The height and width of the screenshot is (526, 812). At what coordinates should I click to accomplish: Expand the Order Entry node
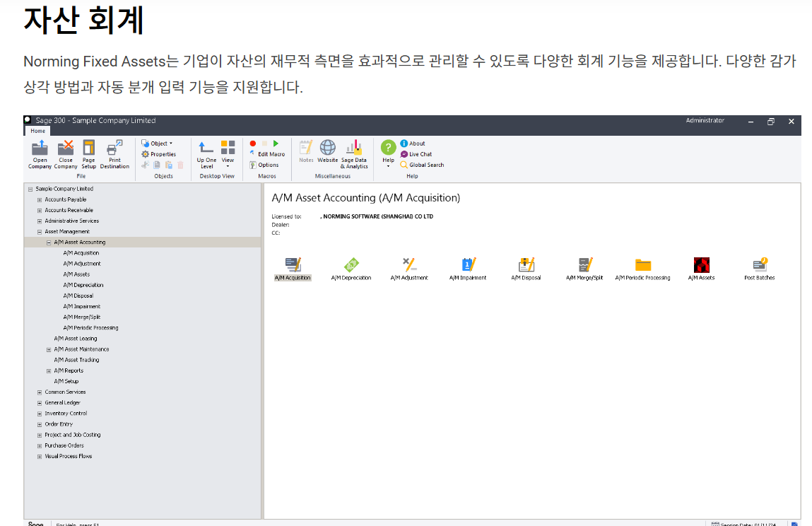[40, 424]
